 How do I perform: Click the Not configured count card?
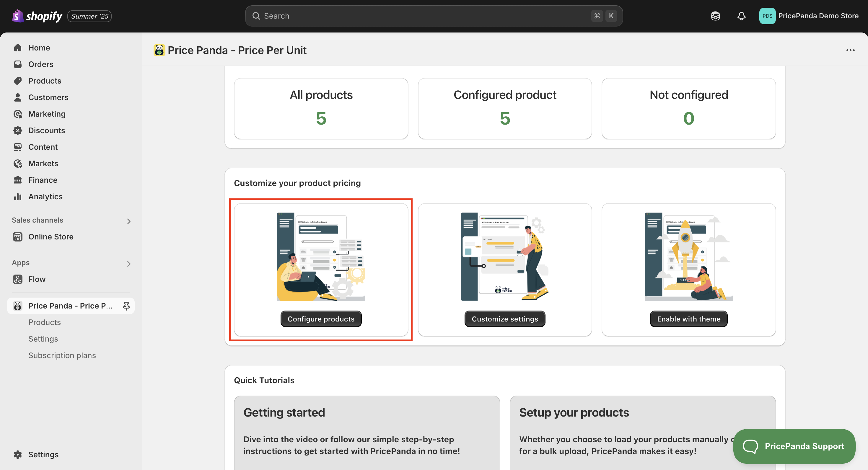[688, 108]
